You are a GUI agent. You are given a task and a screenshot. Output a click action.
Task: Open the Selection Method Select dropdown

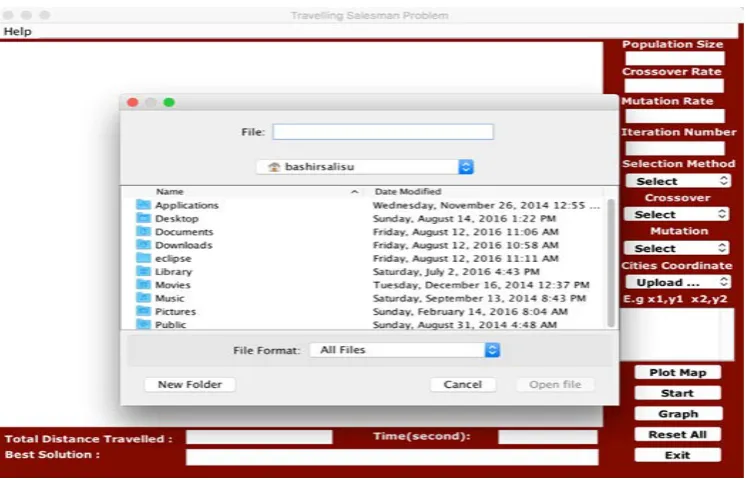[x=678, y=181]
